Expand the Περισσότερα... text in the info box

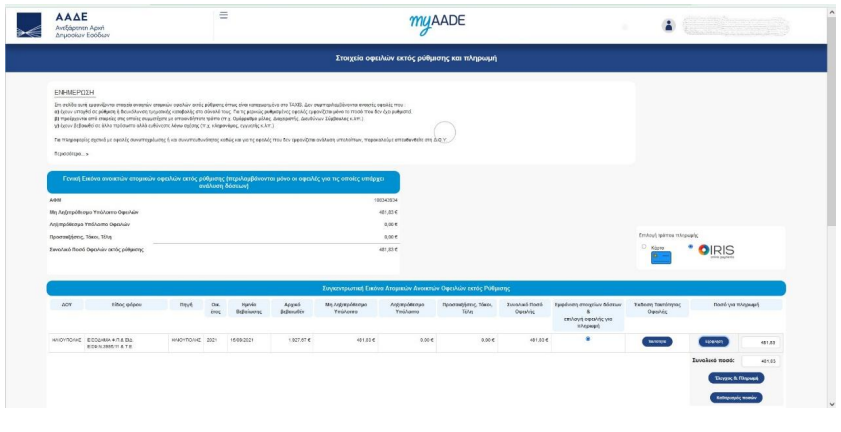pyautogui.click(x=70, y=153)
